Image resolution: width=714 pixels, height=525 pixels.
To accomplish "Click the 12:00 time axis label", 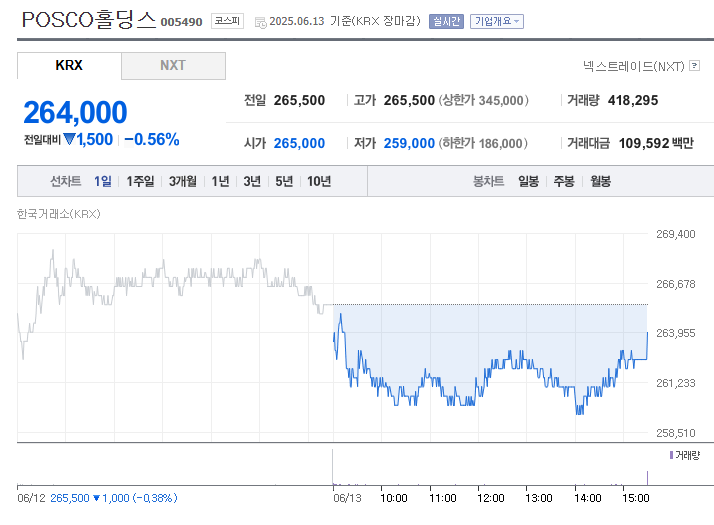I will pos(491,498).
